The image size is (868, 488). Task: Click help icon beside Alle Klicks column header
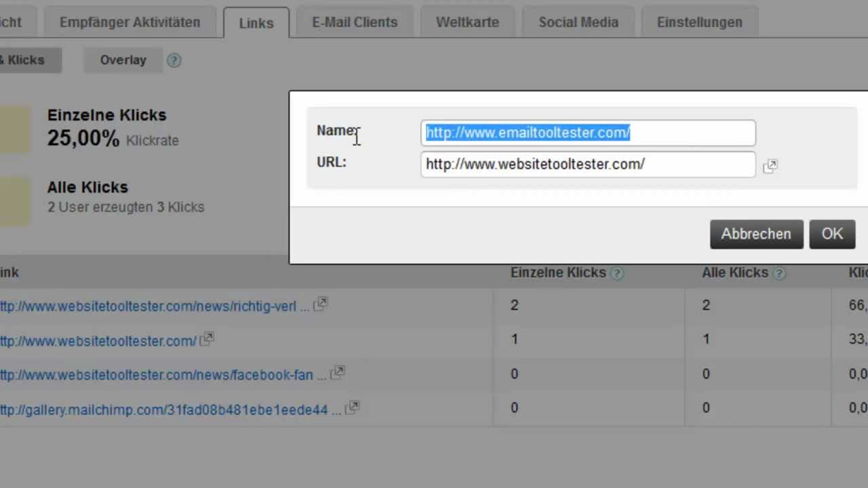pos(779,273)
